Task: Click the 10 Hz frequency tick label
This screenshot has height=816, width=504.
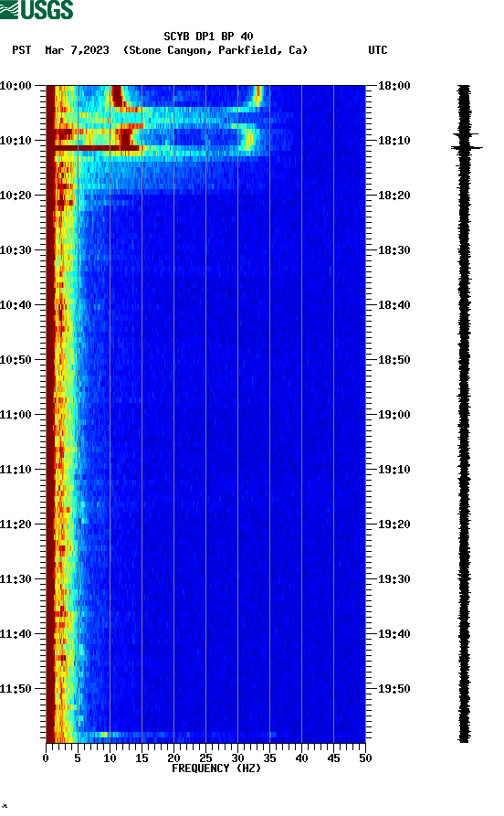Action: (110, 758)
